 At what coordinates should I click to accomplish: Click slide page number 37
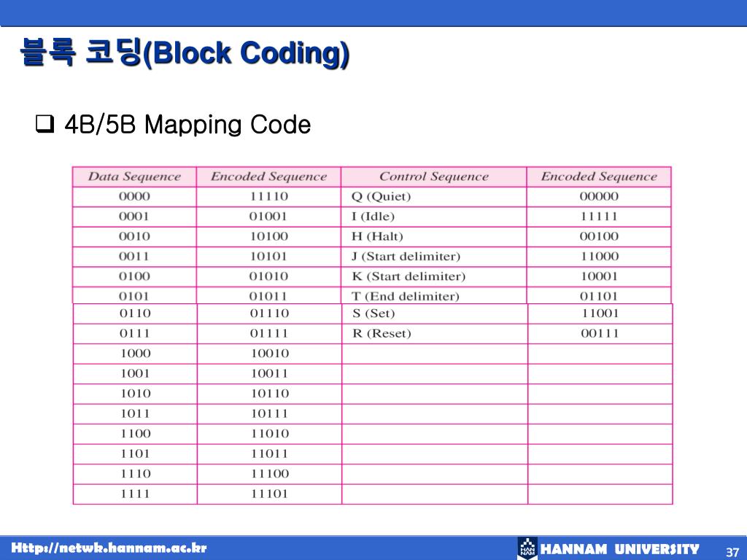[732, 552]
